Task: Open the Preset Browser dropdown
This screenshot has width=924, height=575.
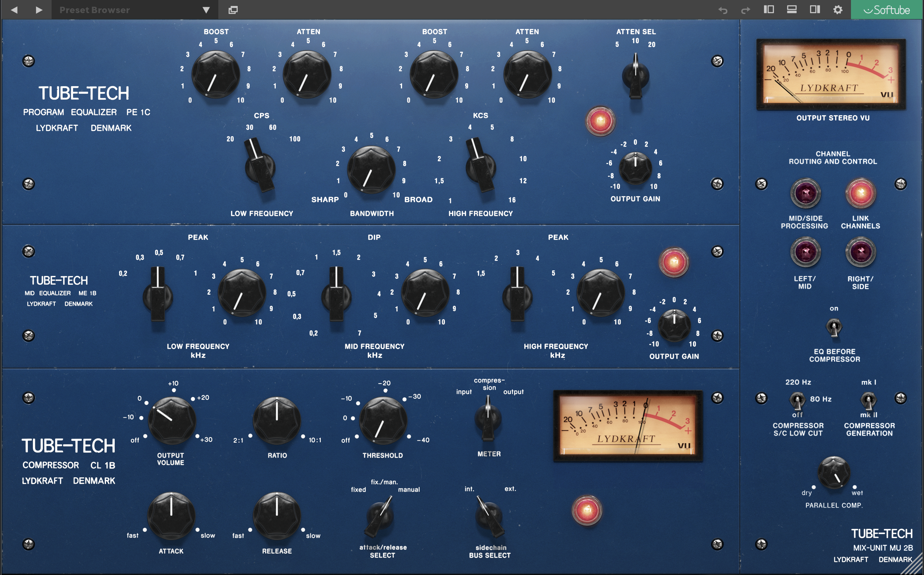Action: tap(135, 10)
